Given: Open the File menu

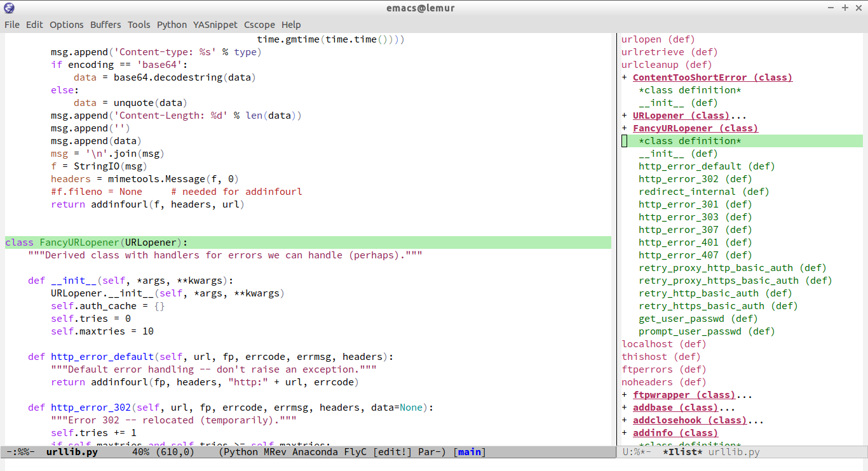Looking at the screenshot, I should coord(12,25).
